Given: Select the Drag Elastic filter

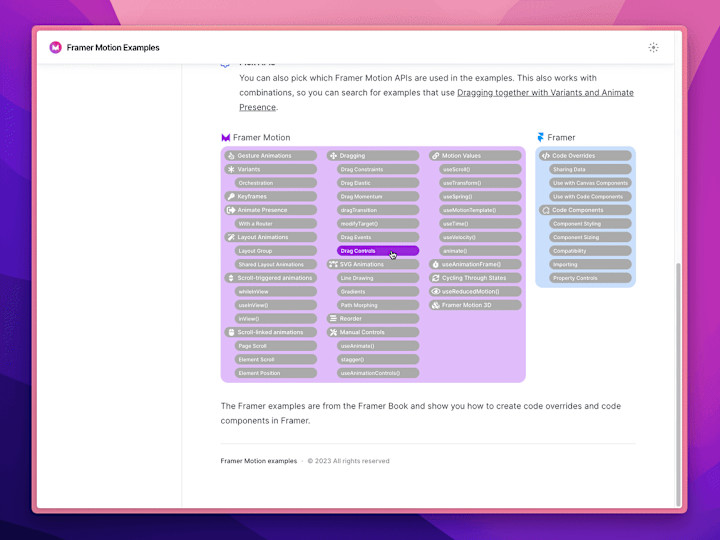Looking at the screenshot, I should coord(378,183).
